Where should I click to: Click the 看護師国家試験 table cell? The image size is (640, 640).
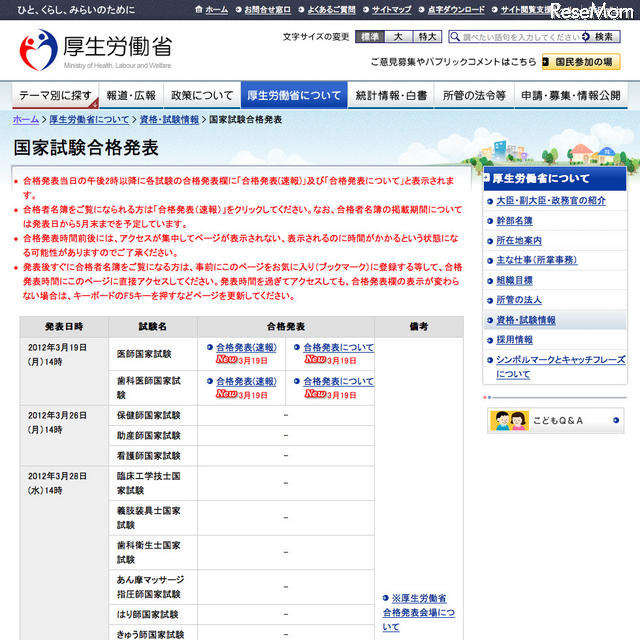[153, 456]
